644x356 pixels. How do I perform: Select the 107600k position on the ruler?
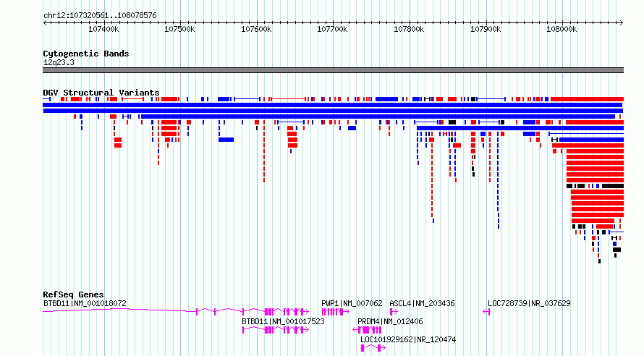pos(256,29)
